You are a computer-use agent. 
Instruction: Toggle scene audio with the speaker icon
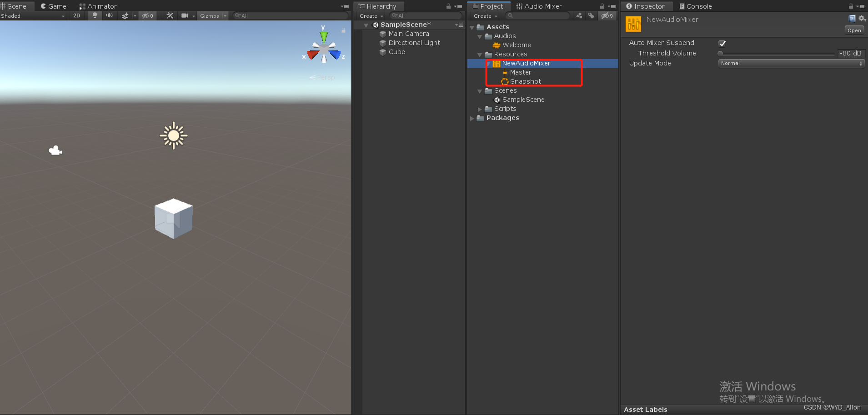tap(109, 15)
